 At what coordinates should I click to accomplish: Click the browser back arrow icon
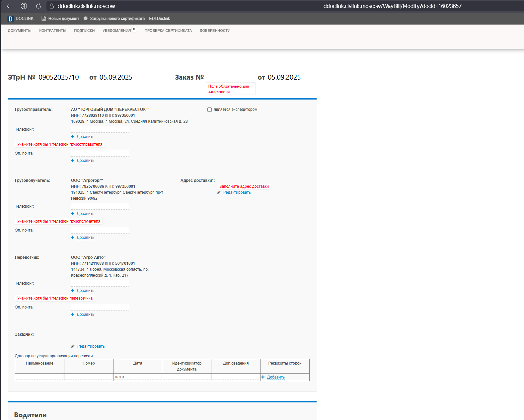click(9, 6)
